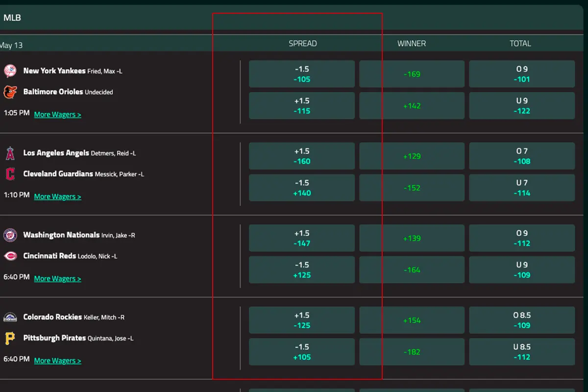Click the TOTAL column header
588x392 pixels.
click(x=520, y=44)
